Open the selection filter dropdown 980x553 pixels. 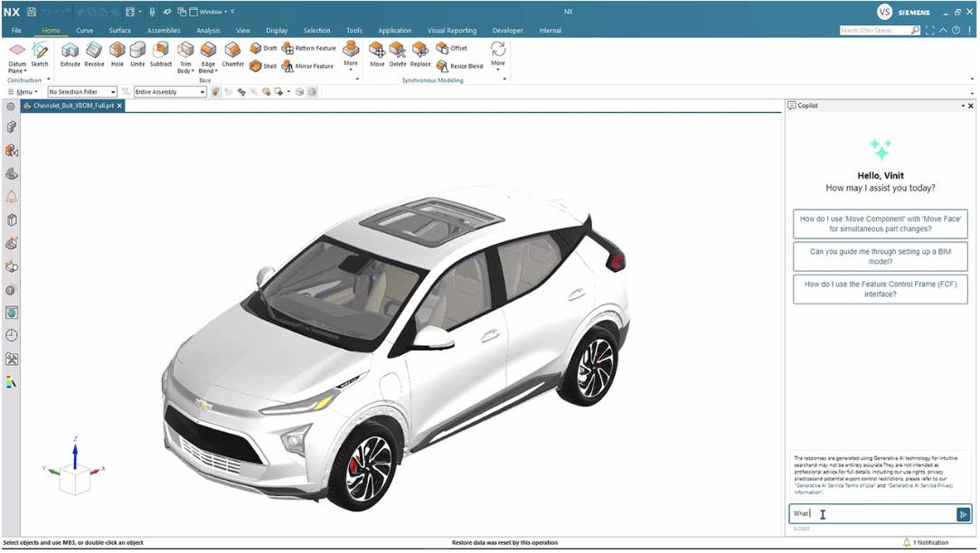coord(112,91)
